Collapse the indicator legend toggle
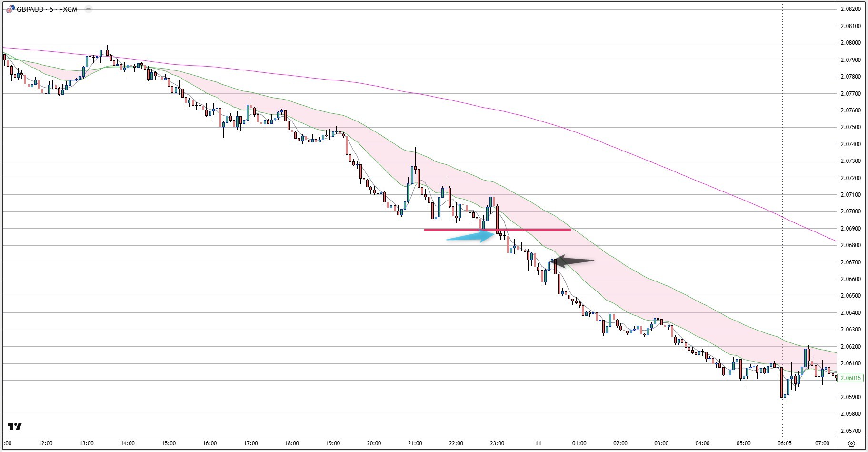 click(x=88, y=10)
